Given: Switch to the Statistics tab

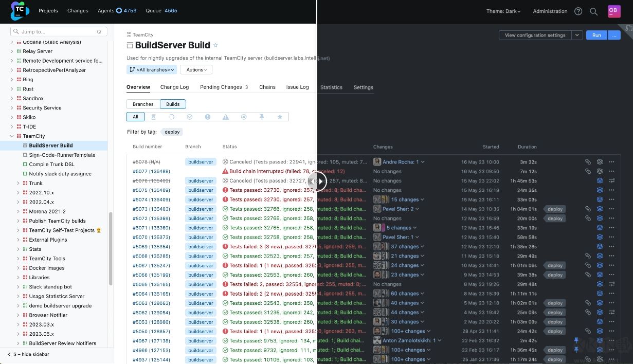Looking at the screenshot, I should (331, 87).
